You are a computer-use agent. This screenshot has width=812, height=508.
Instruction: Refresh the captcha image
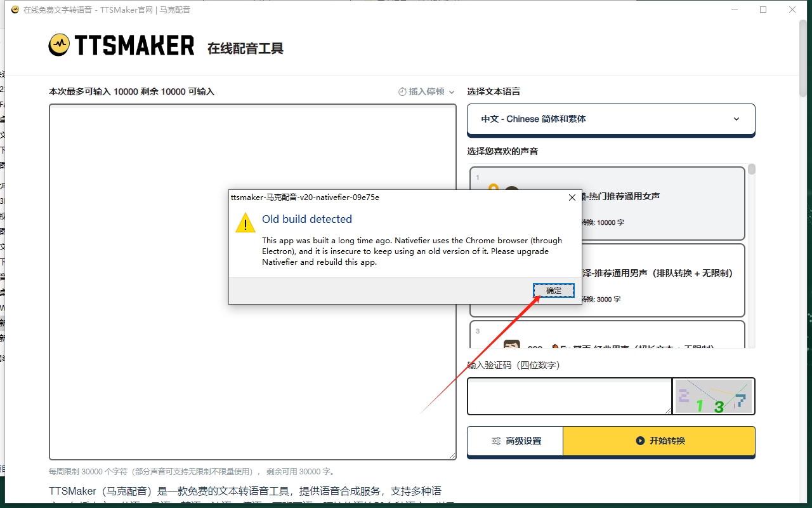tap(713, 396)
